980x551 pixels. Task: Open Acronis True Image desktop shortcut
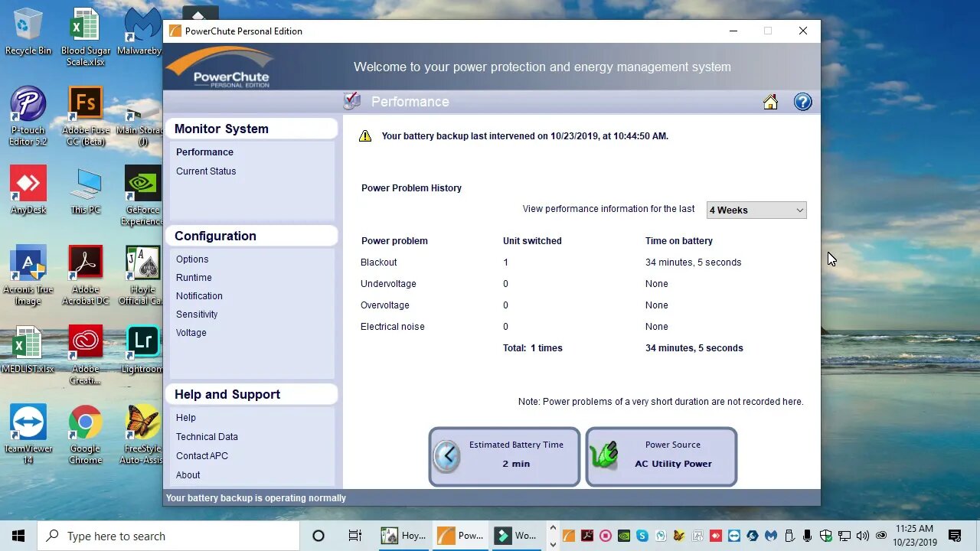pyautogui.click(x=28, y=275)
